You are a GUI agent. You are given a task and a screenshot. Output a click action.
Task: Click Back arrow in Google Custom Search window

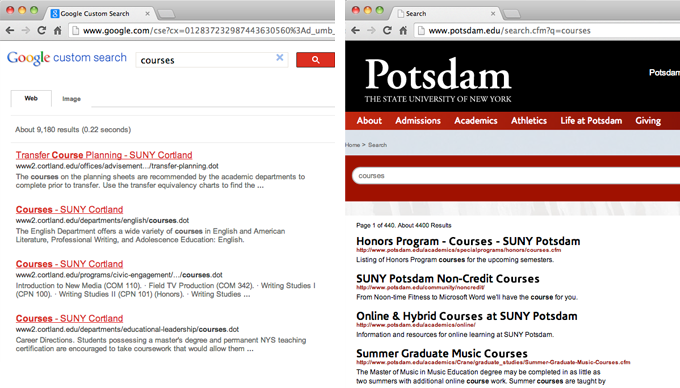coord(10,30)
